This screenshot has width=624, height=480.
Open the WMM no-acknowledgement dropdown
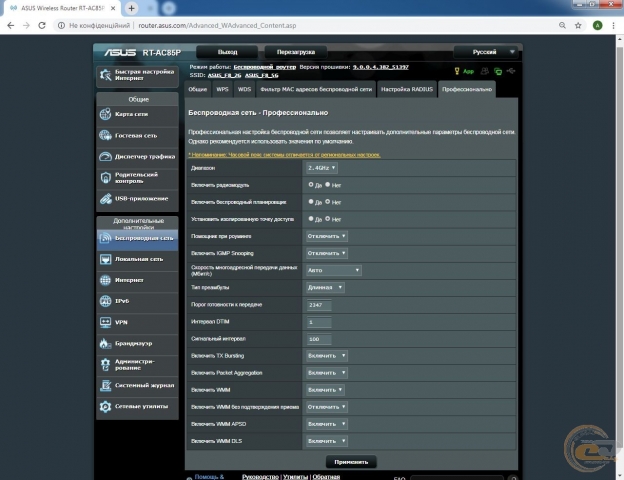(327, 407)
